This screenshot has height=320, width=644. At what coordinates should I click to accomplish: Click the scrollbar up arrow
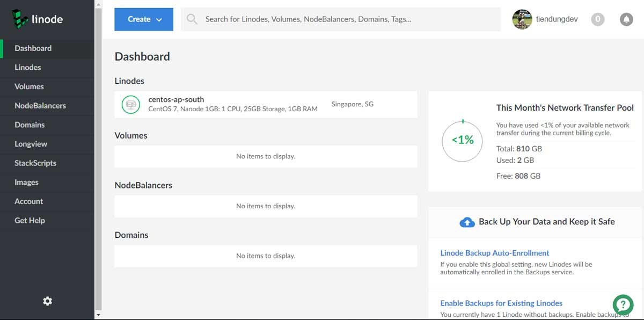click(98, 4)
